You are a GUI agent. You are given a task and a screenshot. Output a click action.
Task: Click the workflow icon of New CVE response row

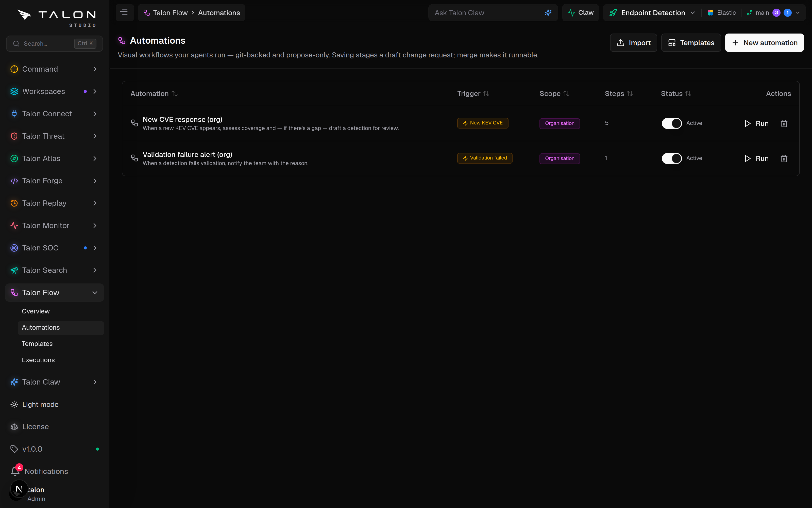[134, 123]
